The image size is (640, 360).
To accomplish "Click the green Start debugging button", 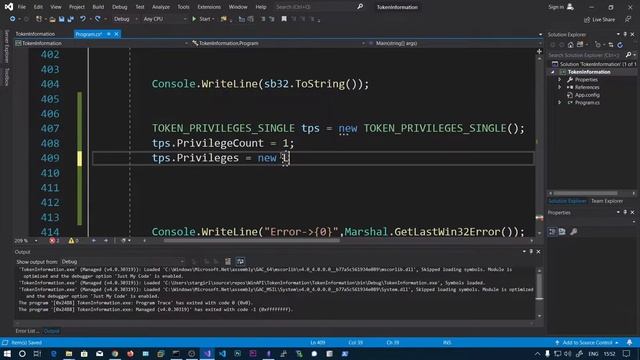I will point(203,19).
